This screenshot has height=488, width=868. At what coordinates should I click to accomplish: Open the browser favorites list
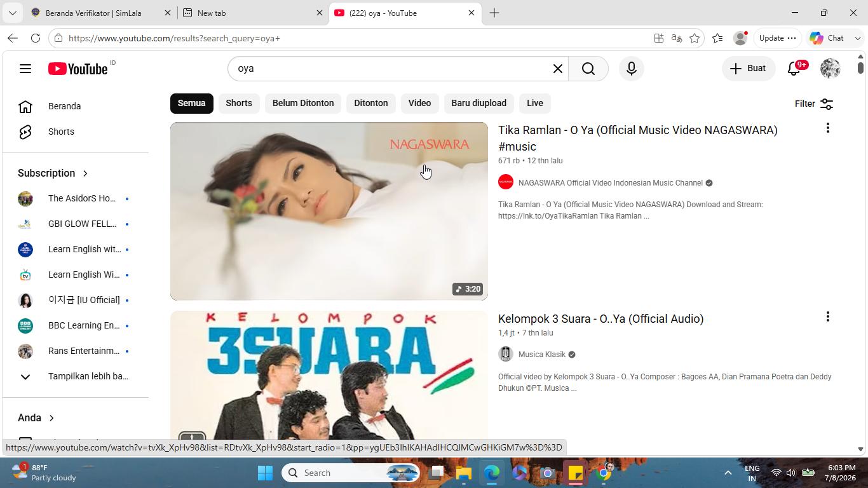tap(717, 38)
